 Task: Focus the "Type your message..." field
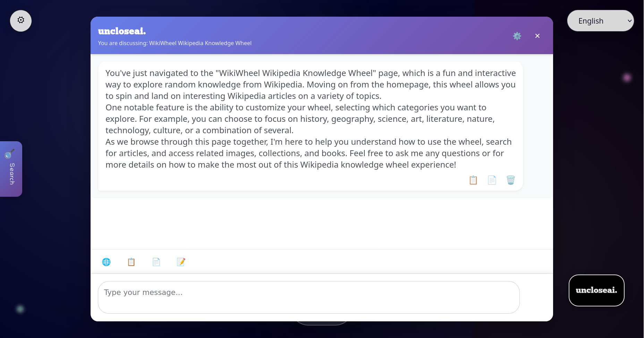point(308,297)
